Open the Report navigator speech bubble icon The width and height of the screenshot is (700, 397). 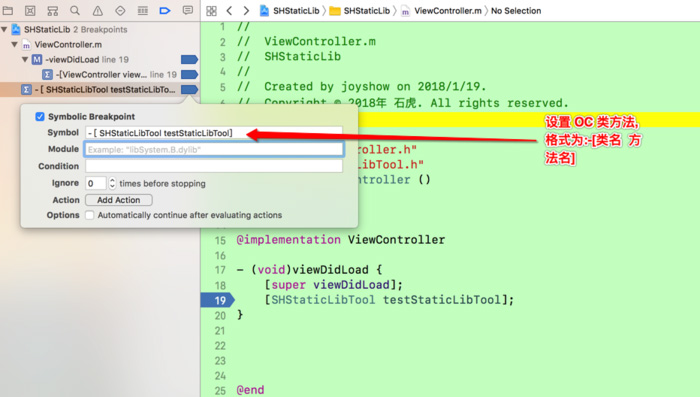[x=188, y=10]
